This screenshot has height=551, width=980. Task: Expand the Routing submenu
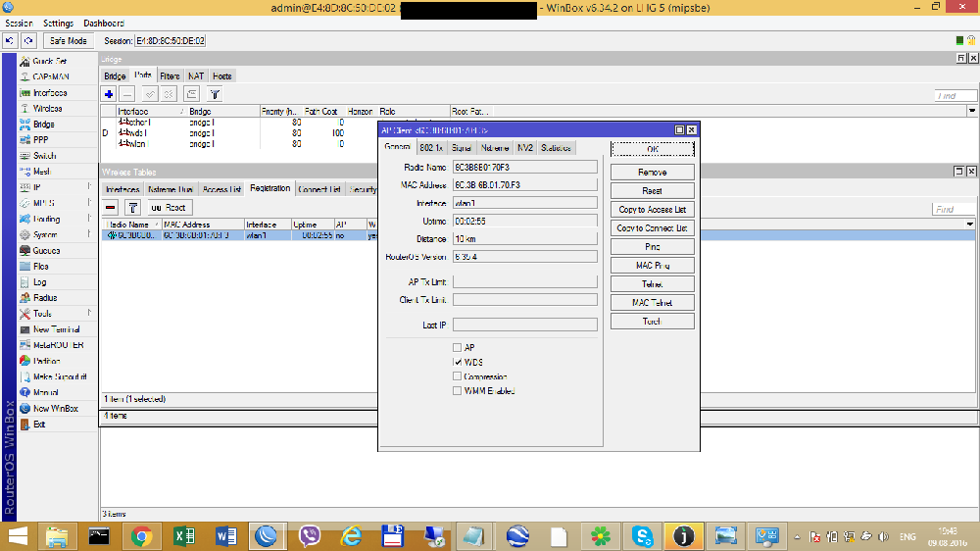pyautogui.click(x=89, y=219)
